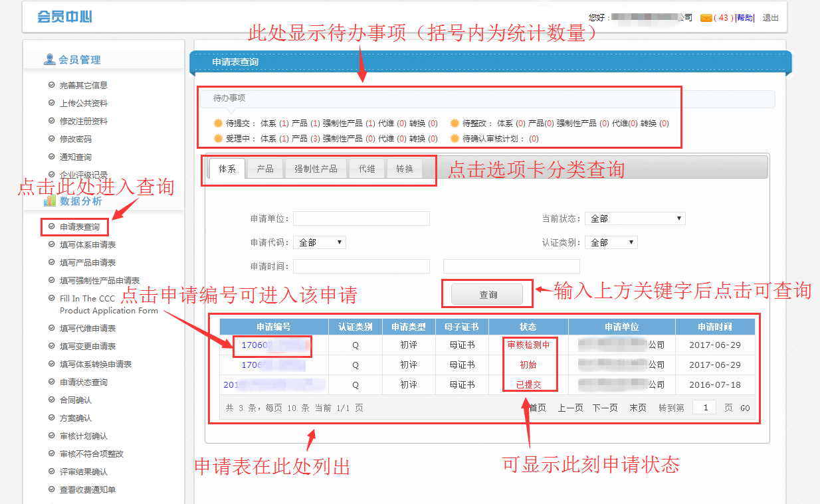Click check icon beside 完善其它信息

(51, 85)
